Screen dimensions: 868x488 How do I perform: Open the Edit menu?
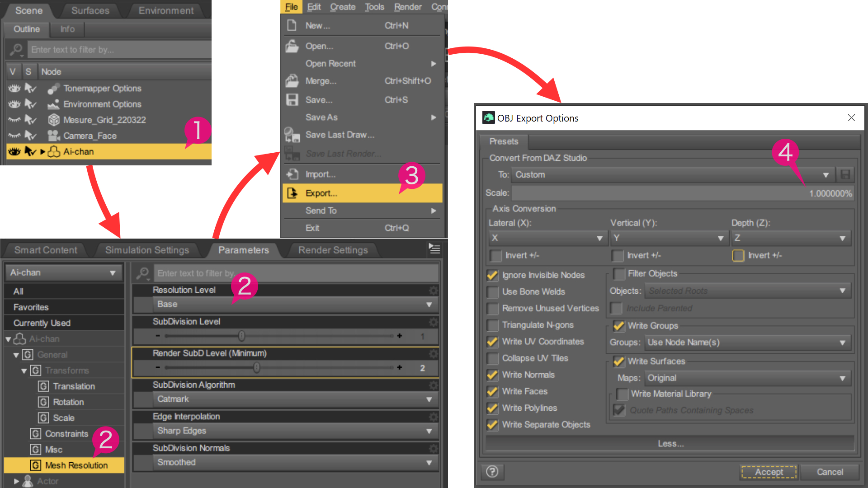[x=314, y=7]
